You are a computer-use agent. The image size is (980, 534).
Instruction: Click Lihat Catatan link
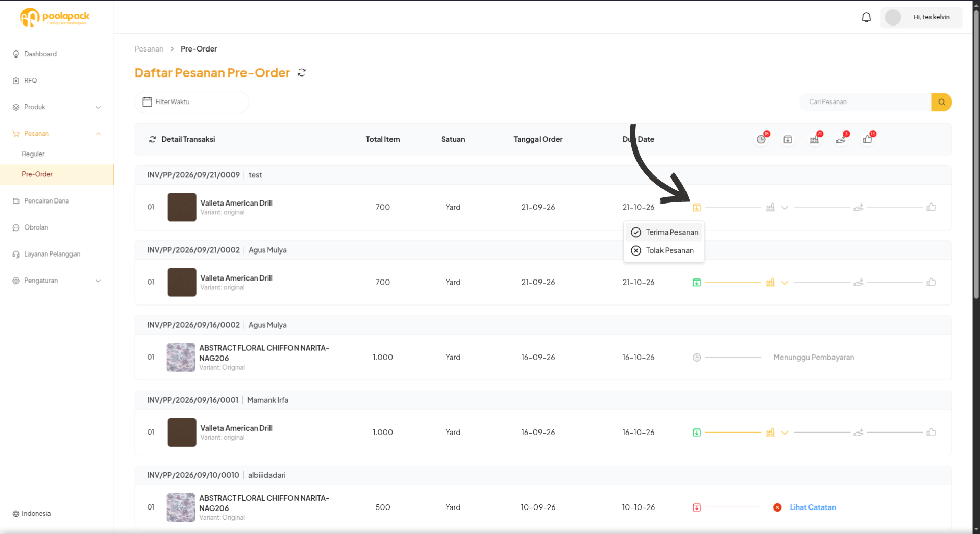[813, 507]
